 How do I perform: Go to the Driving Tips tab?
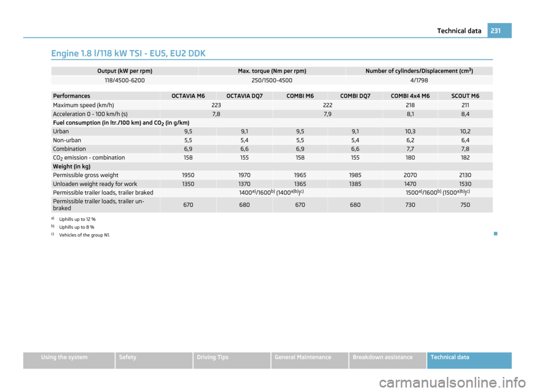[232, 360]
